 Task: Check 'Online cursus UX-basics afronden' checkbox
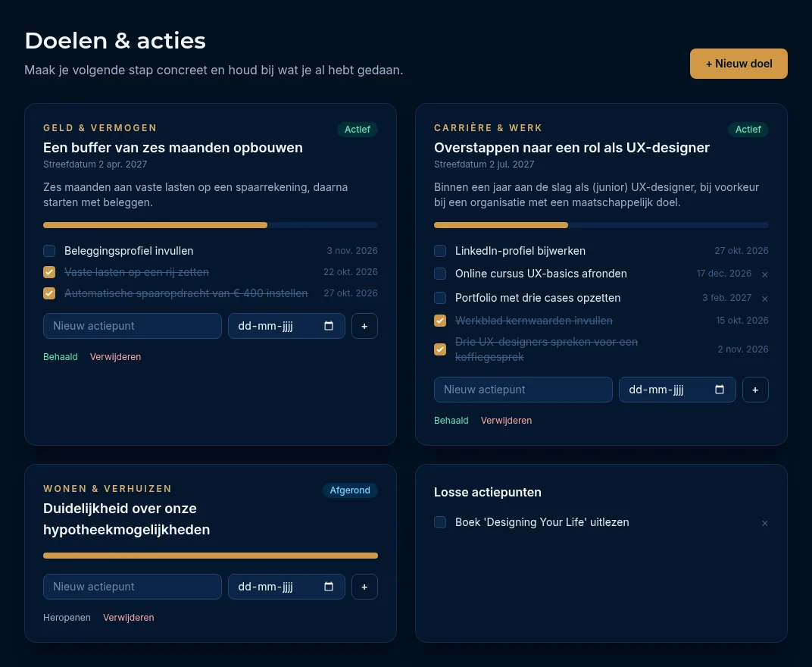(x=440, y=274)
